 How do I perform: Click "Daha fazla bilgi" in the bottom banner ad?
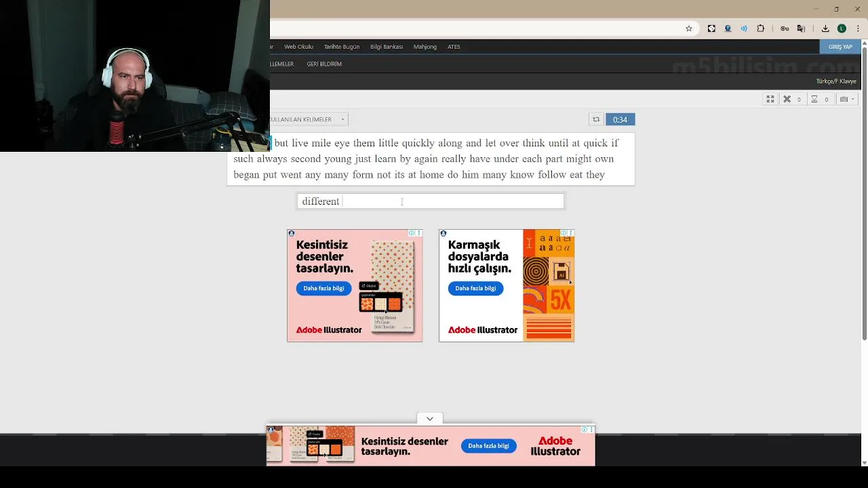488,446
